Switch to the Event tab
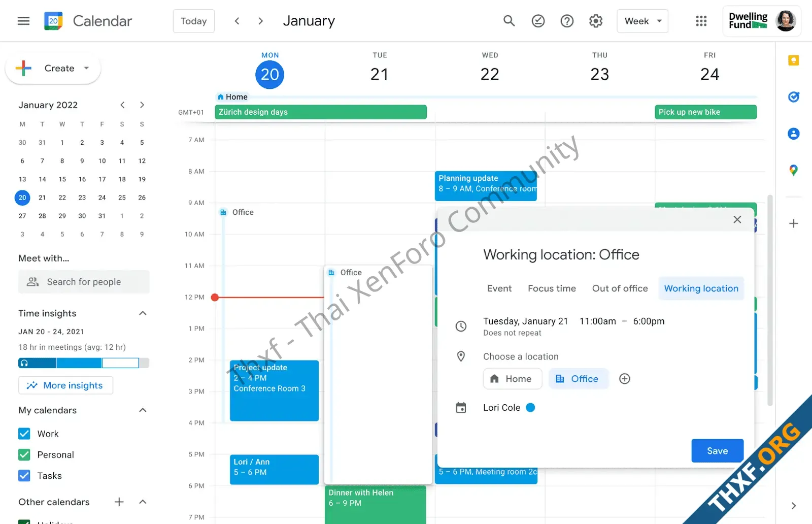The width and height of the screenshot is (812, 524). pyautogui.click(x=499, y=288)
